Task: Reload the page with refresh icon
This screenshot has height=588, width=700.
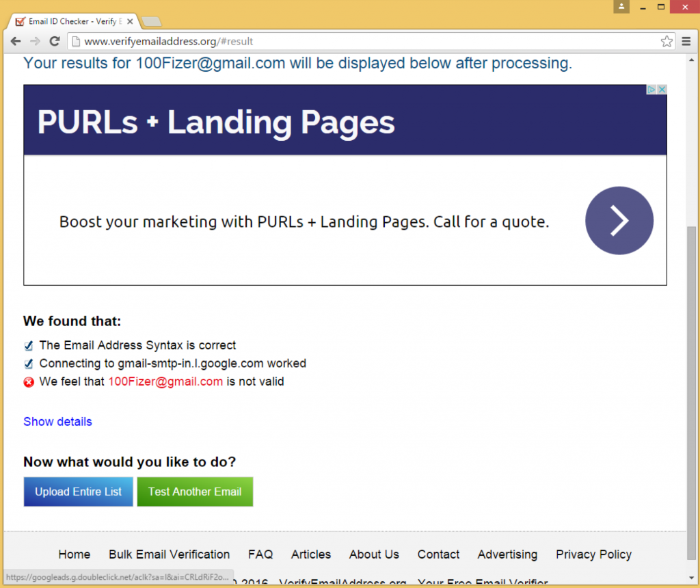Action: (x=55, y=42)
